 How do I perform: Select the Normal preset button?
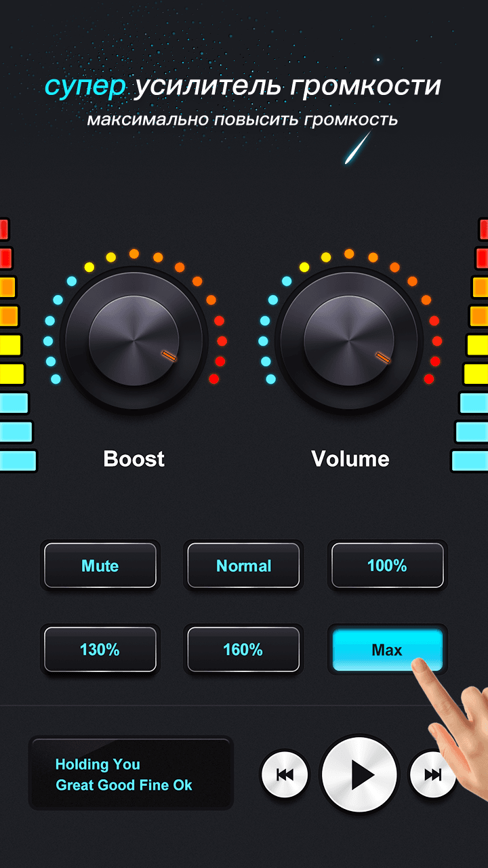click(x=243, y=566)
